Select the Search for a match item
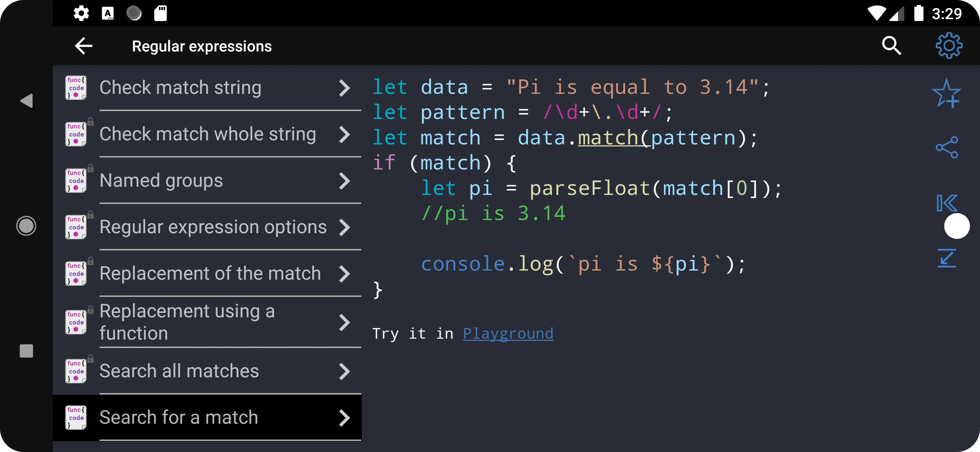Image resolution: width=980 pixels, height=452 pixels. coord(206,417)
